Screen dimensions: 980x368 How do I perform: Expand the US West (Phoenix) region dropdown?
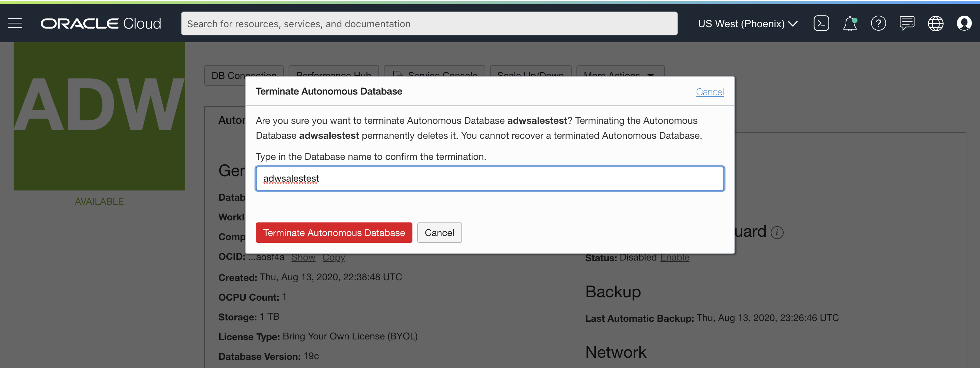point(748,23)
